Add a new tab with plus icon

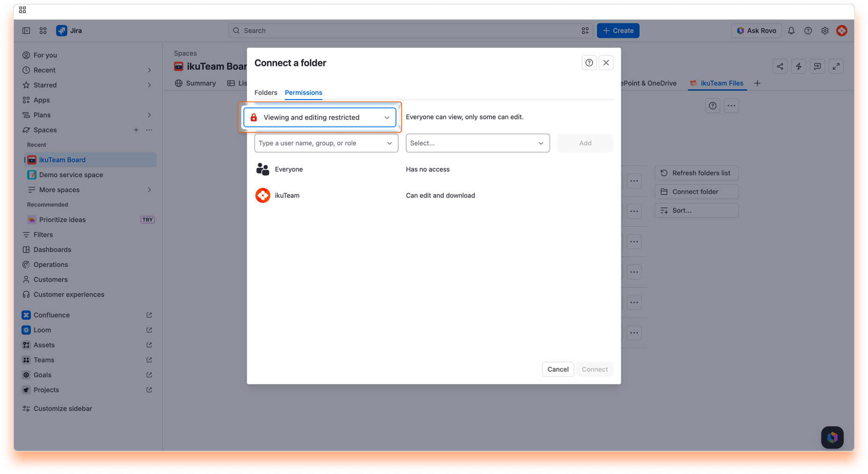tap(757, 83)
